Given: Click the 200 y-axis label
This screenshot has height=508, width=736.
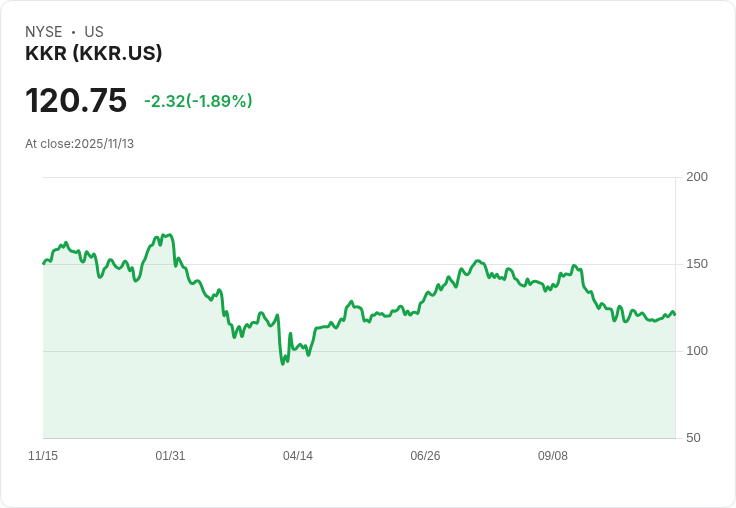Looking at the screenshot, I should pos(697,177).
